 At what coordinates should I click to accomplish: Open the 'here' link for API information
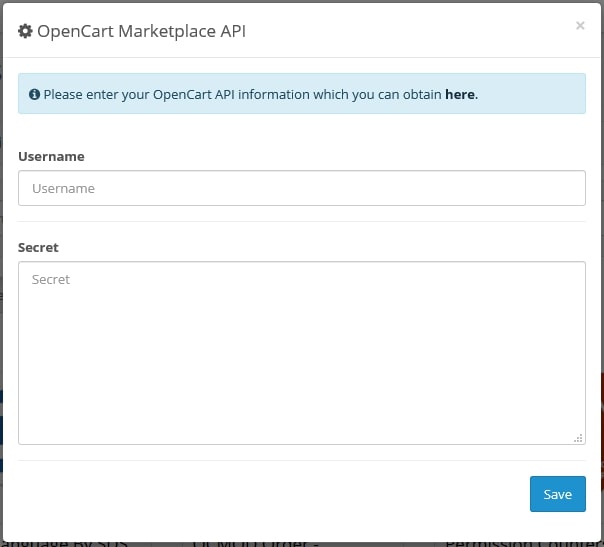click(x=460, y=94)
